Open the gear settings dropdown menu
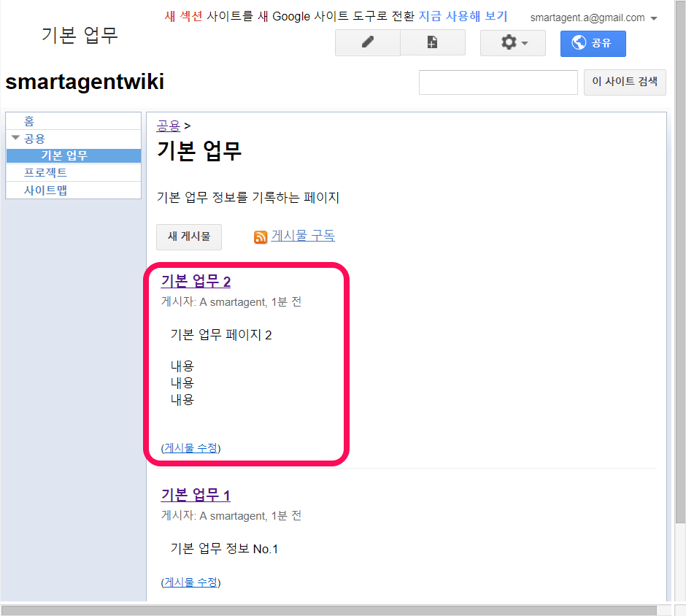686x616 pixels. pos(512,43)
